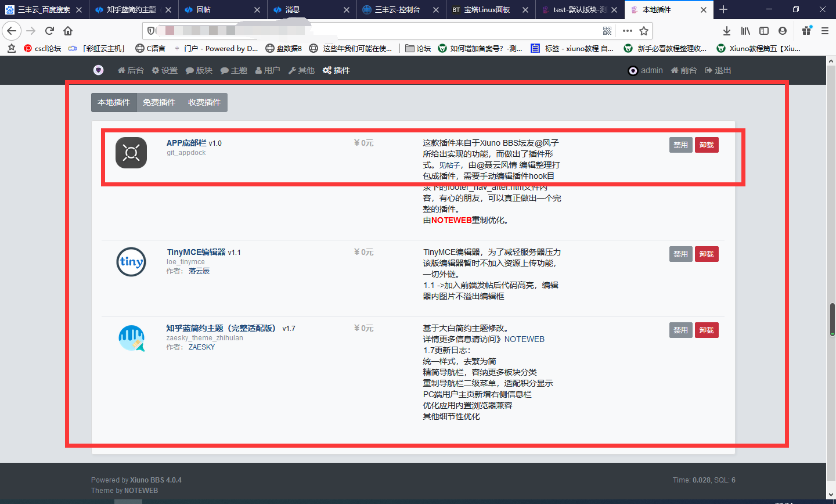Close the 回帖 tab

click(258, 10)
